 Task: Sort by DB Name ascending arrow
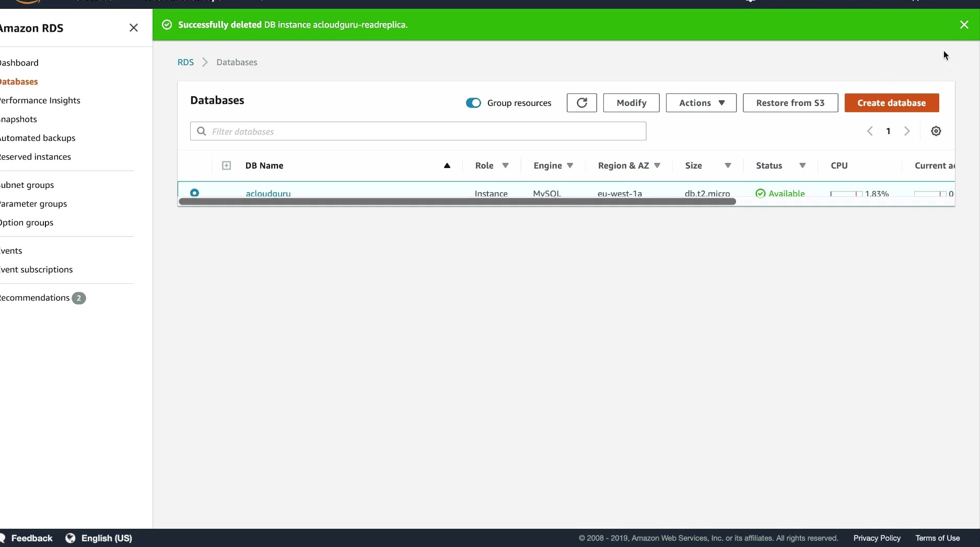pos(447,165)
